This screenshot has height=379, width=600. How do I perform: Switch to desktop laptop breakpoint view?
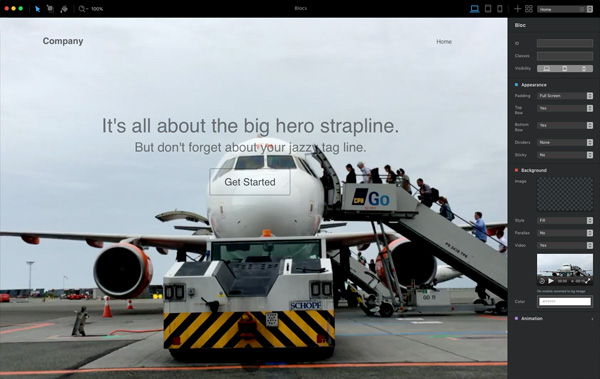coord(474,9)
